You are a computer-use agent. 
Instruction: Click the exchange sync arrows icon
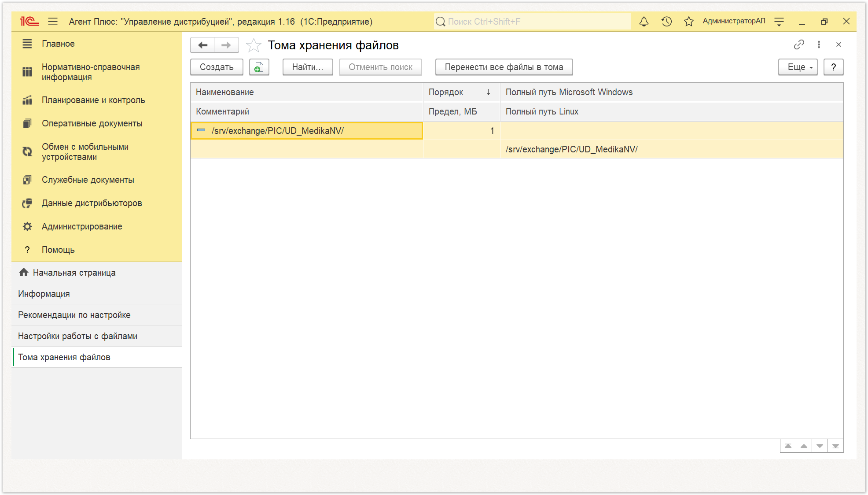[27, 151]
